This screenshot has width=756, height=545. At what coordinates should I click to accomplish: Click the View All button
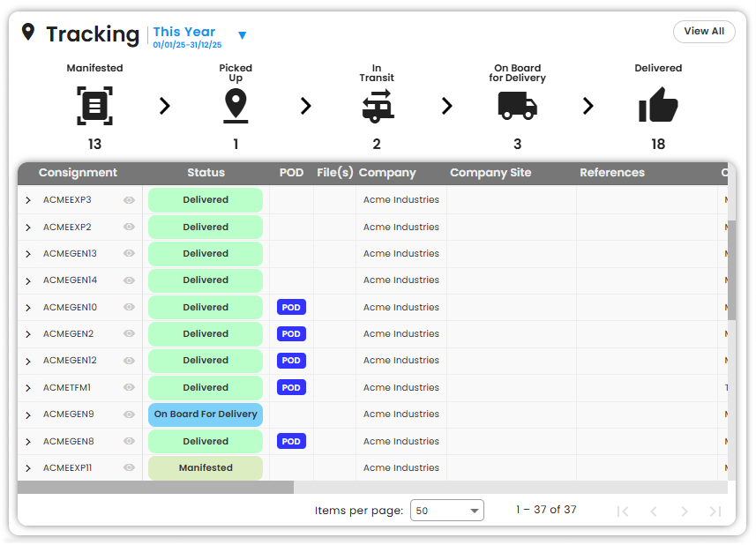tap(703, 32)
